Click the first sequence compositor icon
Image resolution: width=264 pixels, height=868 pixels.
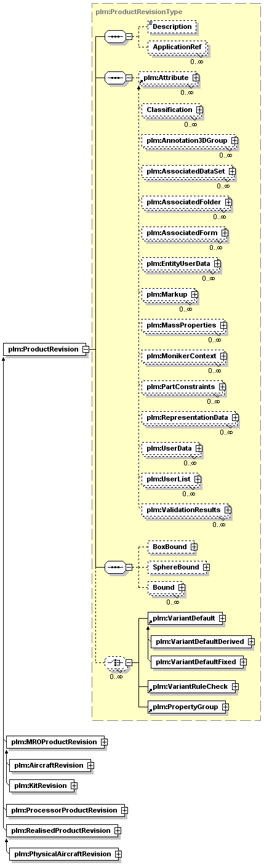(114, 36)
